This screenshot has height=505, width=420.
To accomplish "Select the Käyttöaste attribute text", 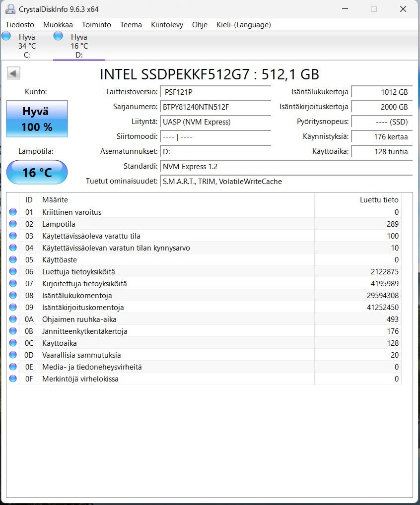I will point(60,260).
